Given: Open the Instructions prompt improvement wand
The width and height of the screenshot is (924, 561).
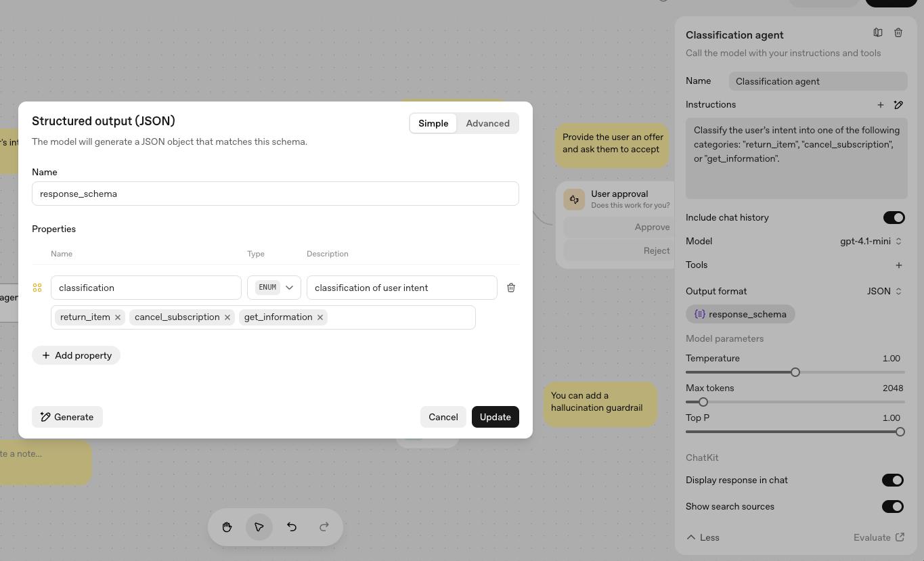Looking at the screenshot, I should pyautogui.click(x=898, y=105).
